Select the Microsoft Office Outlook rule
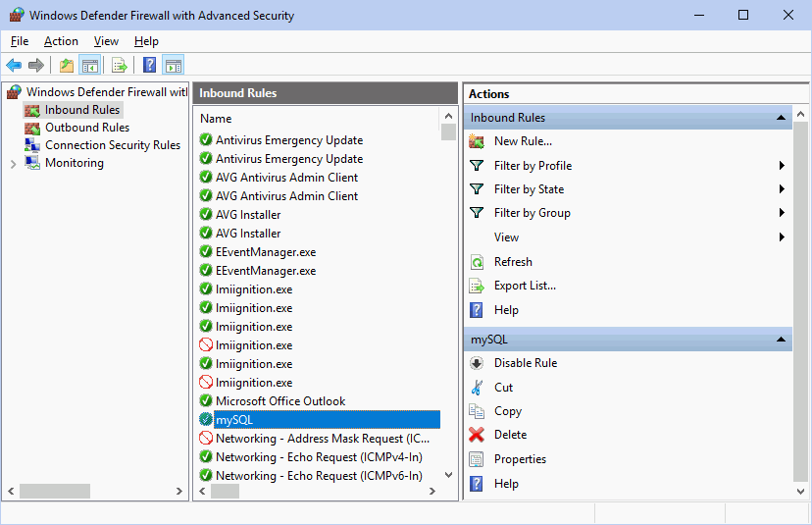 tap(280, 400)
